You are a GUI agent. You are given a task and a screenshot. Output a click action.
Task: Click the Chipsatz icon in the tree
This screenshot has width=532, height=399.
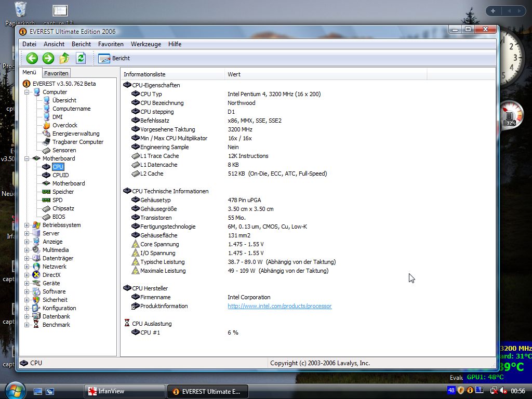46,209
